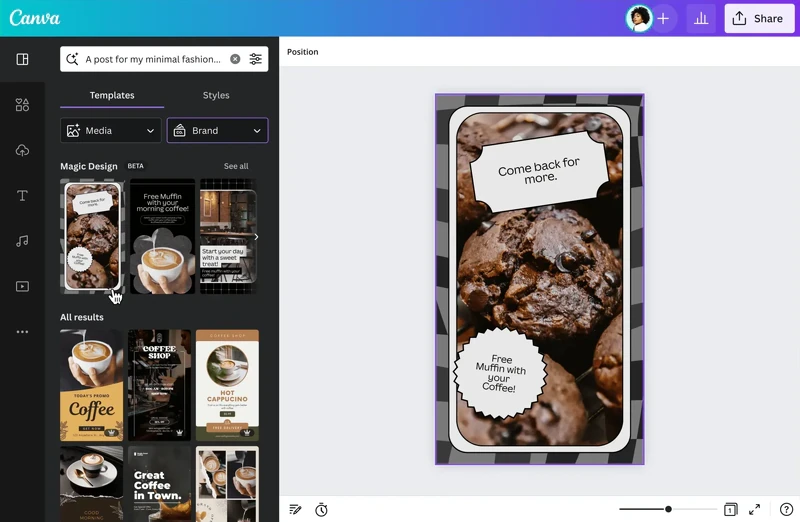This screenshot has width=800, height=522.
Task: Adjust the zoom slider handle
Action: pyautogui.click(x=668, y=509)
